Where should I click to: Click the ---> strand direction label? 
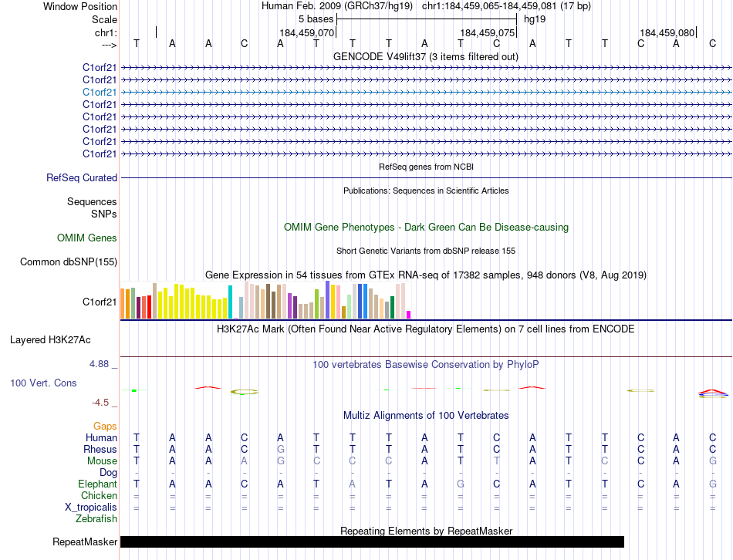click(x=109, y=45)
